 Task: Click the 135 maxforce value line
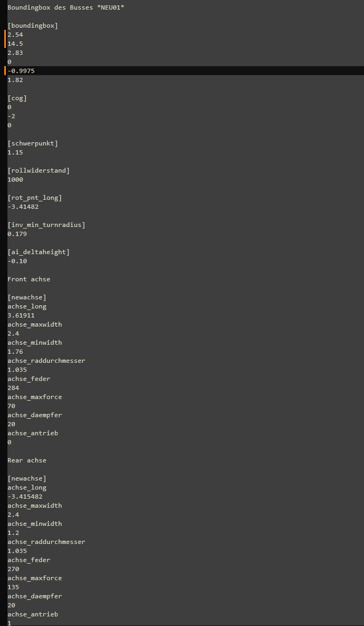13,587
